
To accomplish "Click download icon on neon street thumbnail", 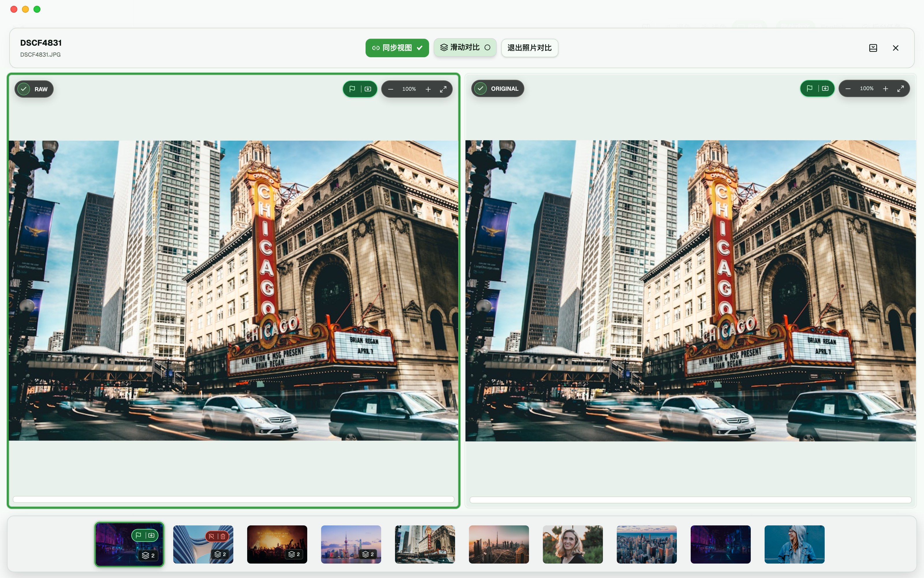I will click(152, 535).
